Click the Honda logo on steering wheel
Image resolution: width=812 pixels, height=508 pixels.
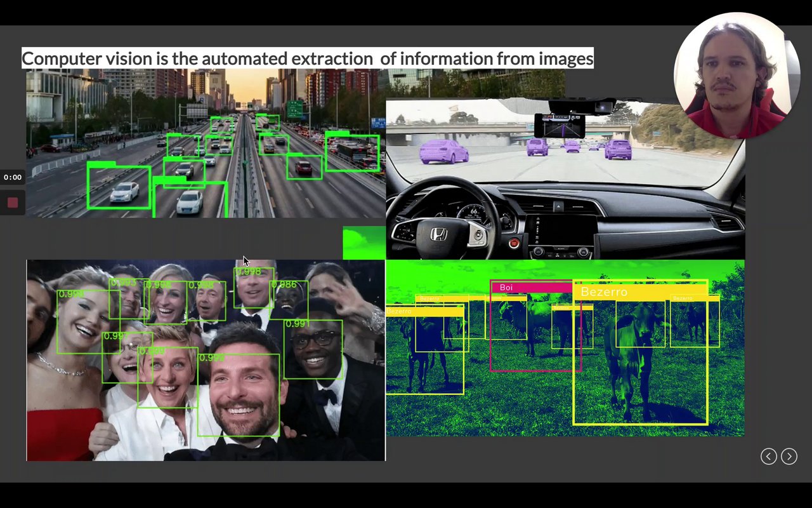click(438, 235)
